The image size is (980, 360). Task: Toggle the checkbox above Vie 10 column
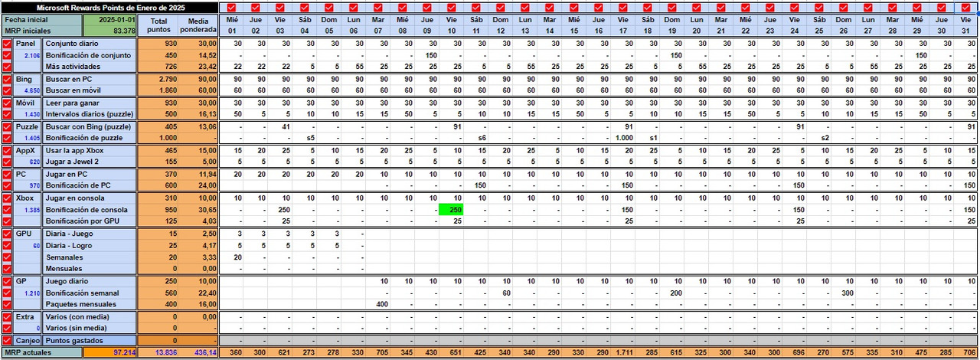[x=451, y=8]
